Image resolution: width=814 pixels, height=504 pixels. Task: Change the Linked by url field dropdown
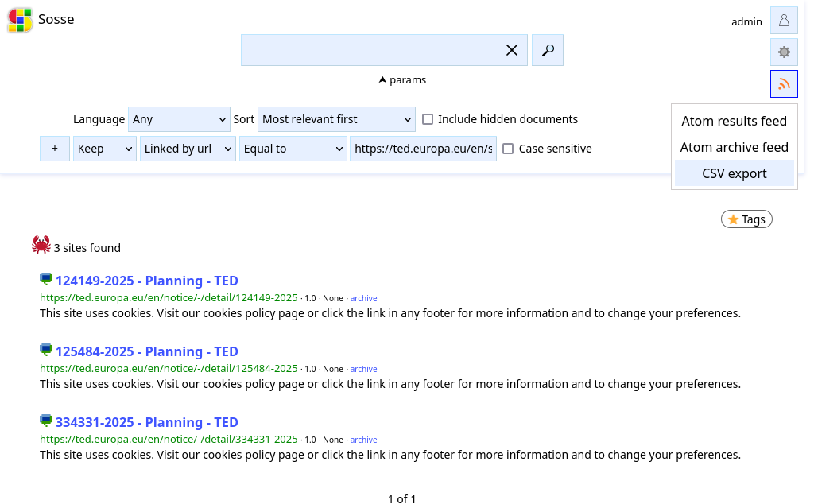pos(188,149)
